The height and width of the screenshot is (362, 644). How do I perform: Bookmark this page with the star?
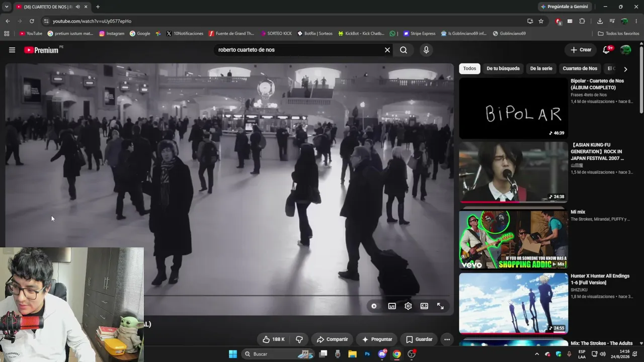click(x=541, y=21)
